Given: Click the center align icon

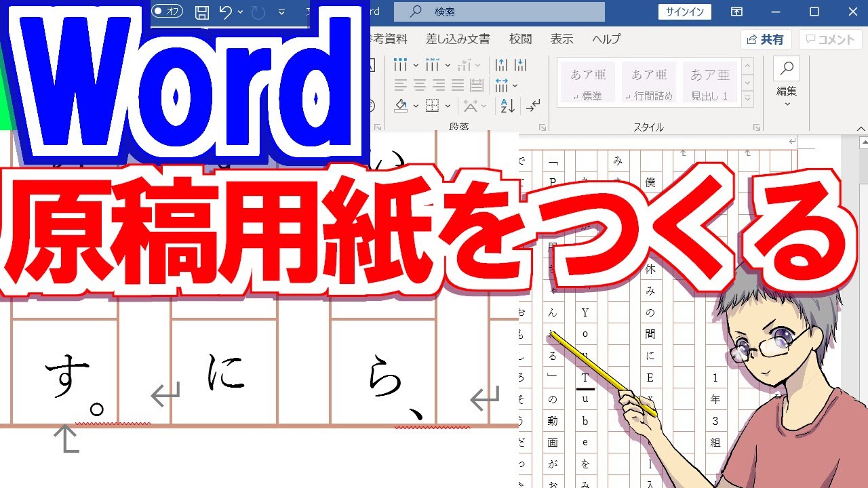Looking at the screenshot, I should [x=420, y=85].
